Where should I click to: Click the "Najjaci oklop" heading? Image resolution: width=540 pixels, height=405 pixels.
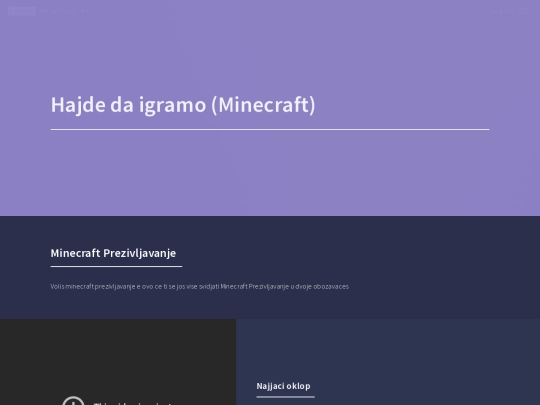[283, 386]
